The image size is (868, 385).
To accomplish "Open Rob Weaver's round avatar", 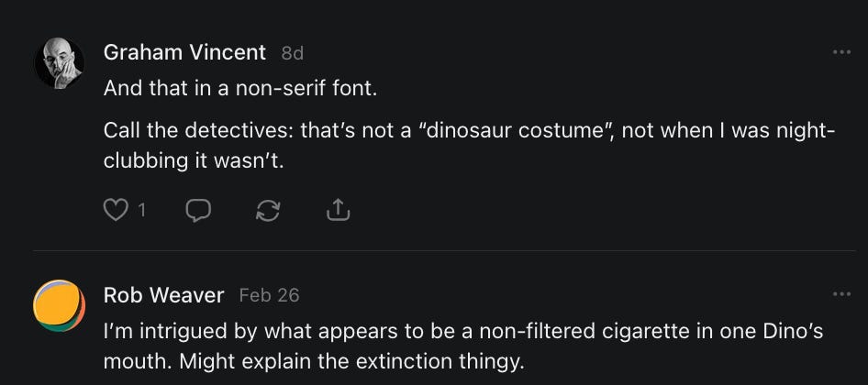I will (x=60, y=305).
